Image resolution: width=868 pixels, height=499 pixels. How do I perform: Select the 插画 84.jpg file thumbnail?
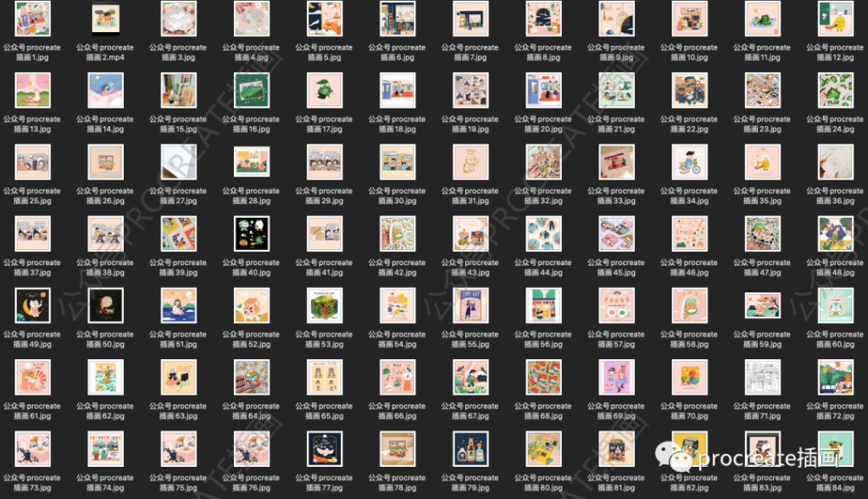[x=835, y=449]
